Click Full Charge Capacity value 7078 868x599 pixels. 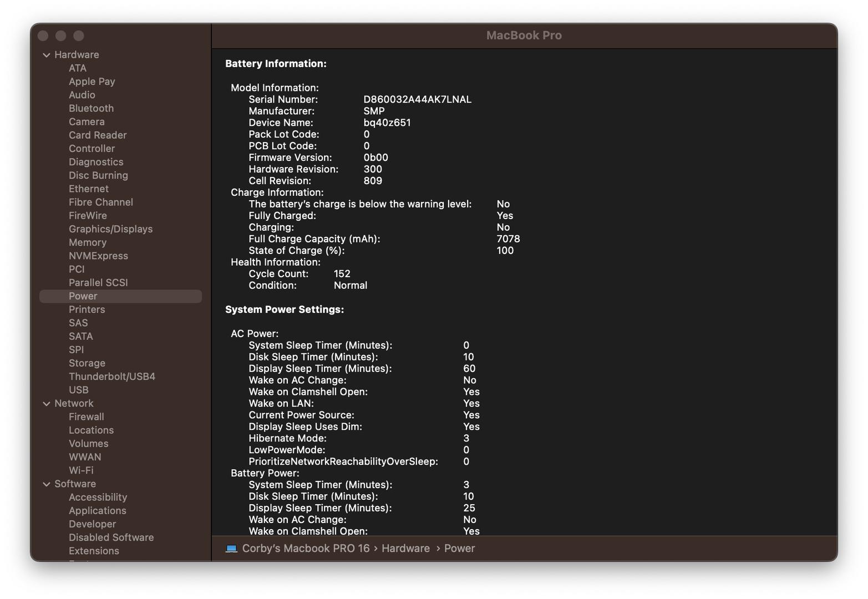(x=508, y=239)
